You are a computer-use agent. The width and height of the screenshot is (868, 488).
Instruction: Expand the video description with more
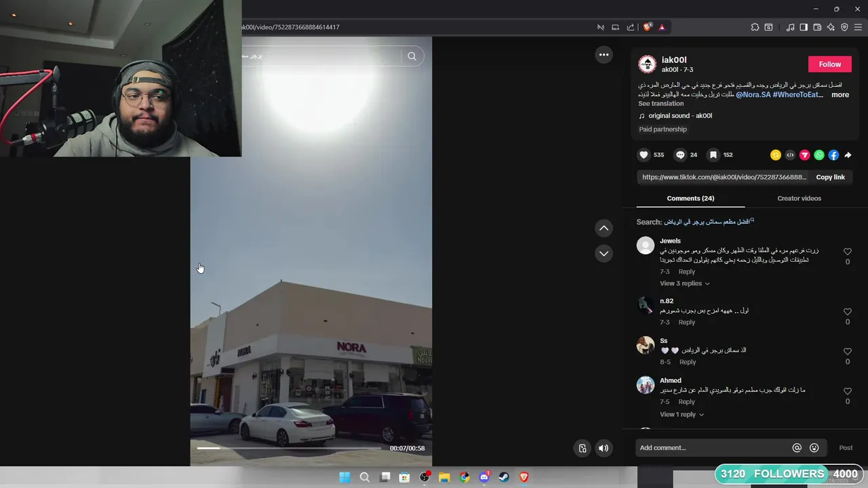click(x=840, y=95)
